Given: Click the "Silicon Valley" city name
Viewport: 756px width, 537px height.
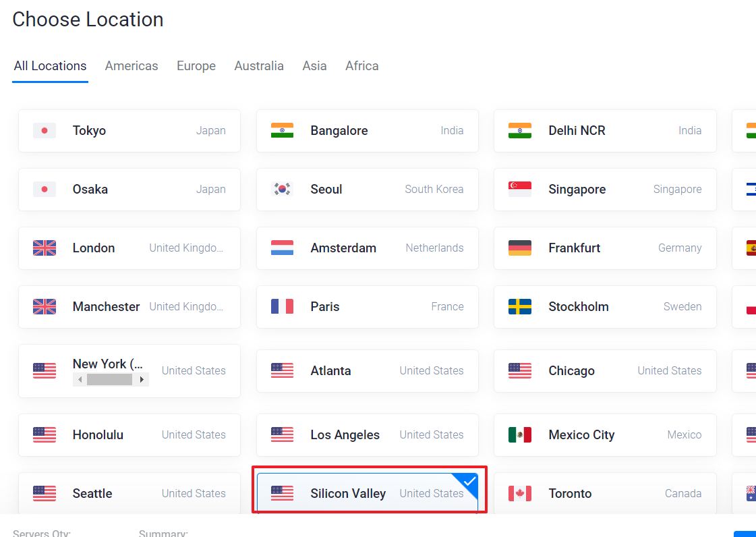Looking at the screenshot, I should tap(348, 494).
